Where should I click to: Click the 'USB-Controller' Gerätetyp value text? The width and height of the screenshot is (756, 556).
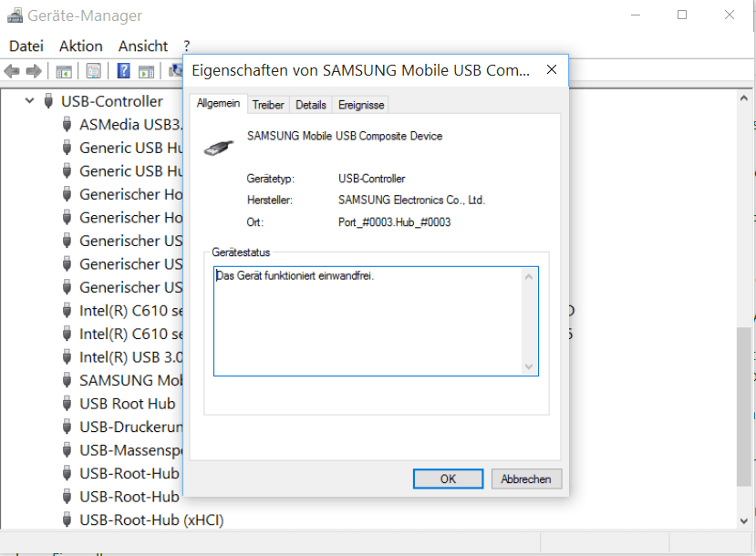click(372, 179)
